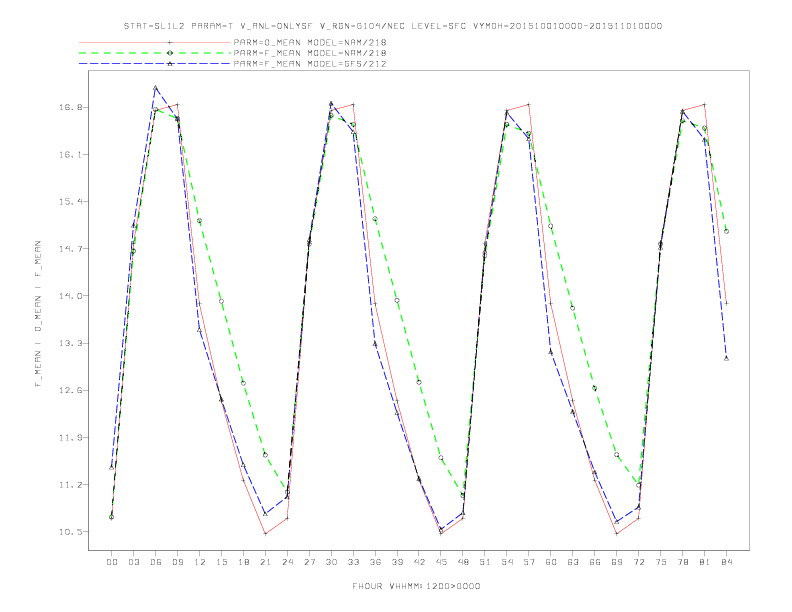
Task: Click x-axis tick label 78
Action: (683, 562)
